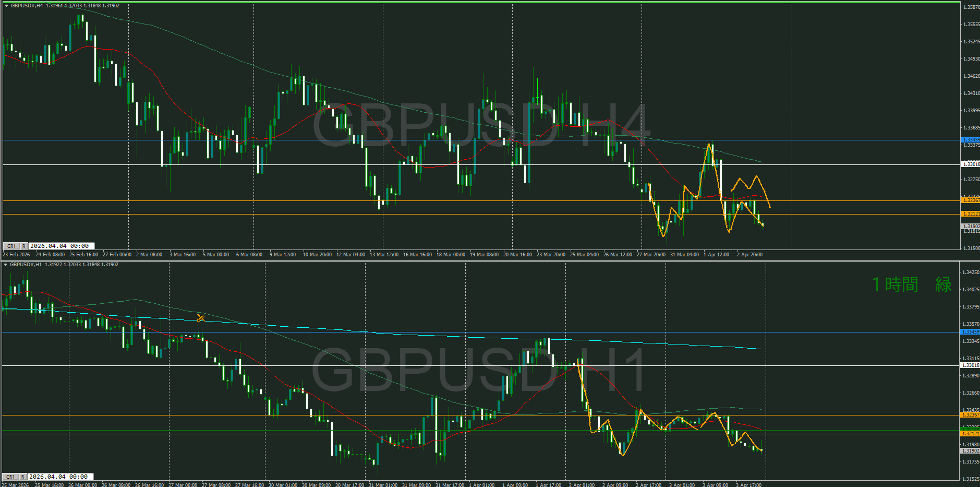Viewport: 980px width, 487px height.
Task: Select the orange crosshatch marker on H1 chart
Action: (201, 317)
